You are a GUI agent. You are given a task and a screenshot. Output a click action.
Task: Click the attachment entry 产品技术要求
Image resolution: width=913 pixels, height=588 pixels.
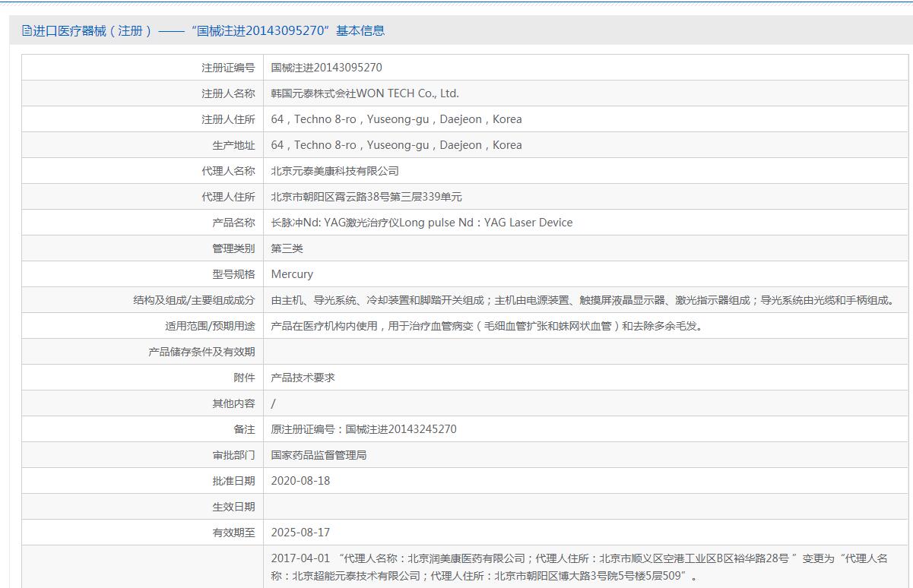(x=303, y=378)
